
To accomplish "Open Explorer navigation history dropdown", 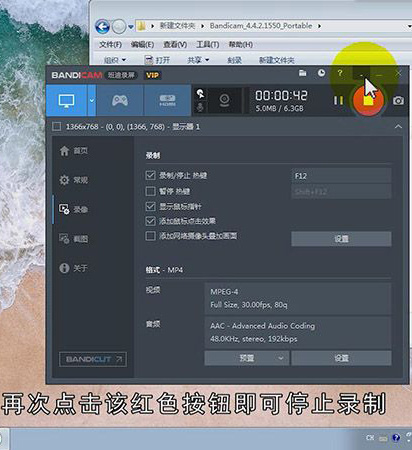I will pos(131,26).
